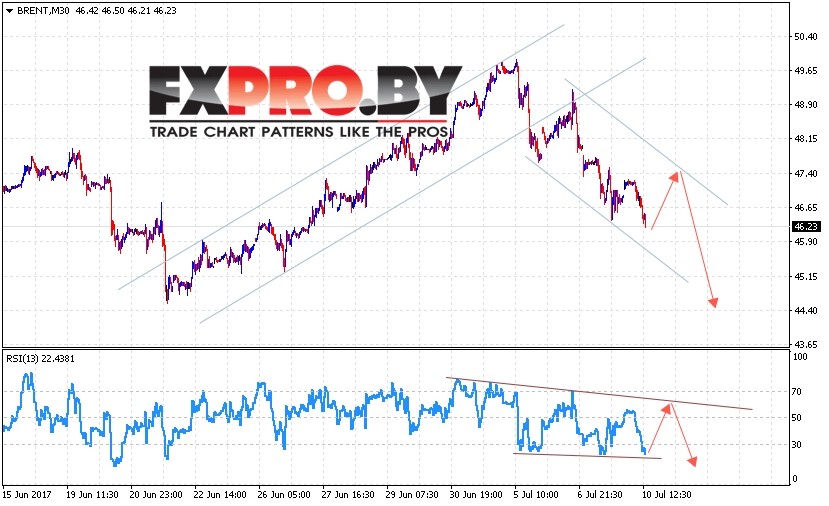Select the RSI scale label 0

click(x=795, y=479)
